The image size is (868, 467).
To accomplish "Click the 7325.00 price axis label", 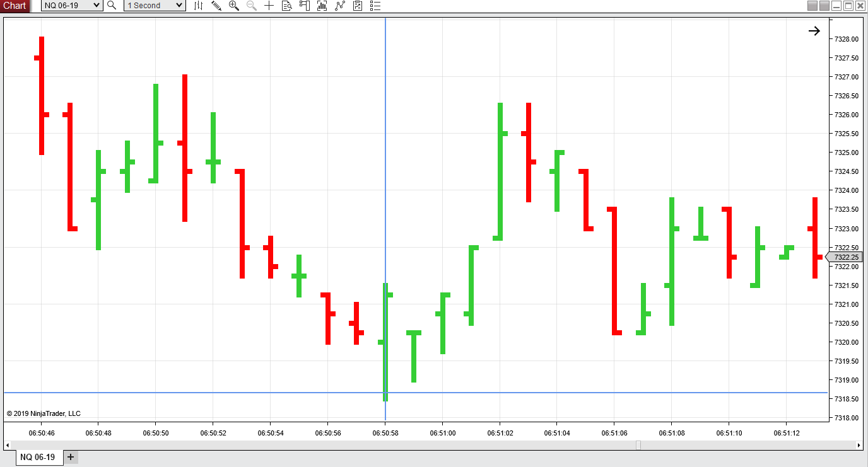I will click(846, 153).
